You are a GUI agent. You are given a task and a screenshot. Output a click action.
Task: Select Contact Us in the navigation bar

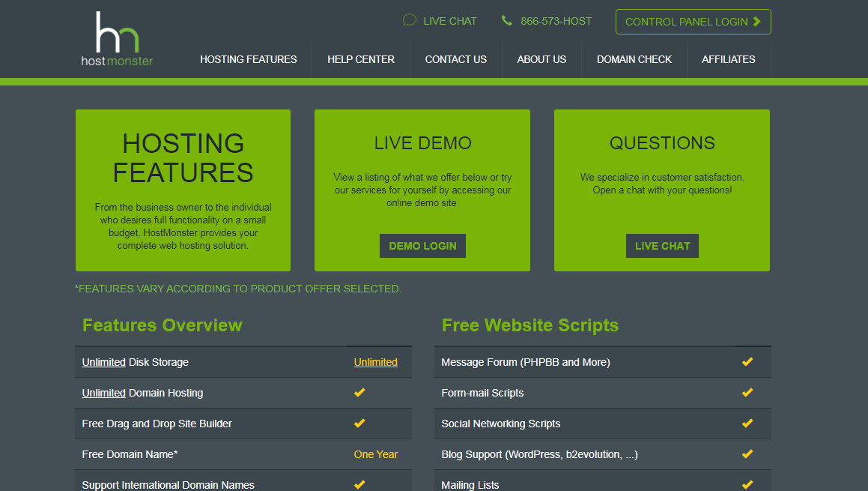(x=455, y=59)
